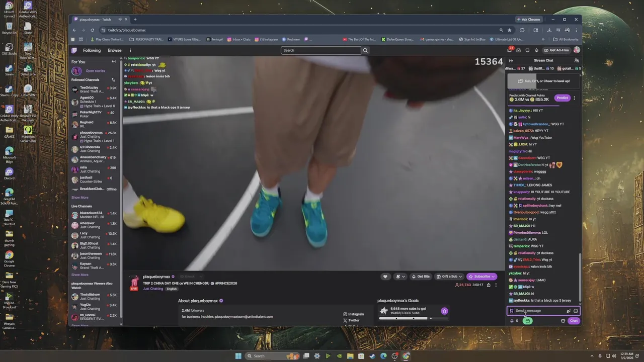Open the chat community users icon
644x362 pixels.
tap(576, 60)
